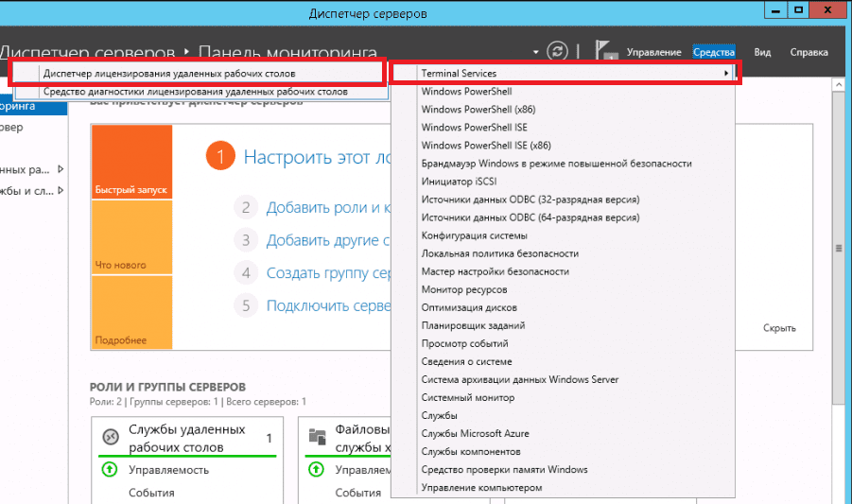Select the Что нового tile
The height and width of the screenshot is (504, 852).
click(x=131, y=236)
